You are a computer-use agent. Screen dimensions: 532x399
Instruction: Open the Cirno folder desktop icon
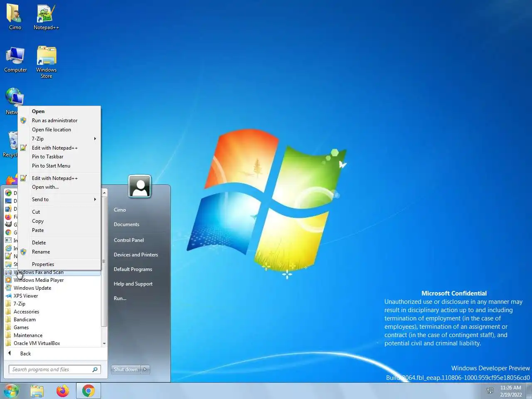(15, 17)
